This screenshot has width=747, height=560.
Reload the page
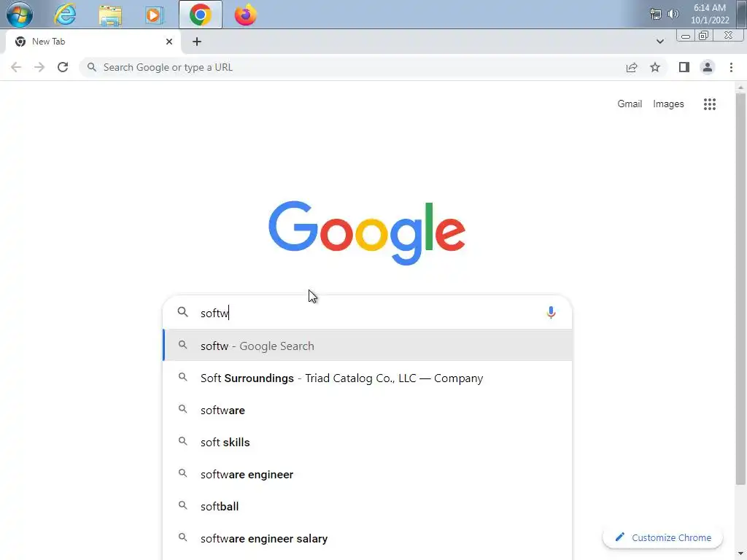(x=63, y=67)
